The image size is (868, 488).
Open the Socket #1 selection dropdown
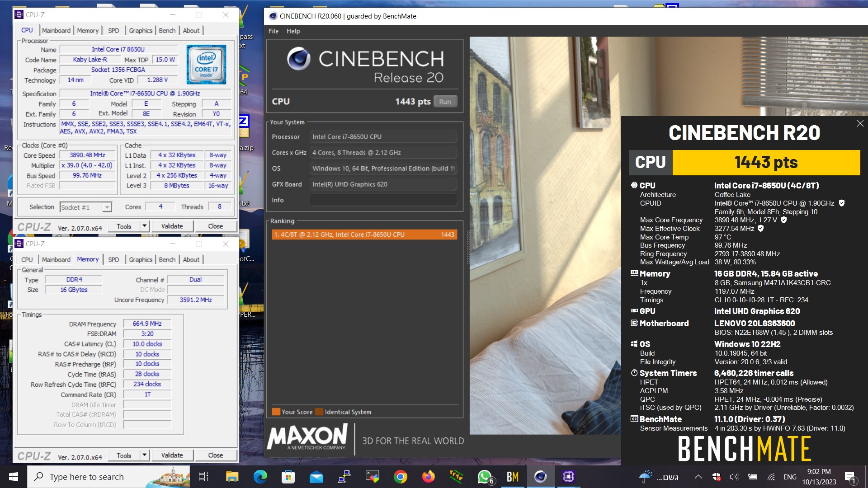(86, 207)
